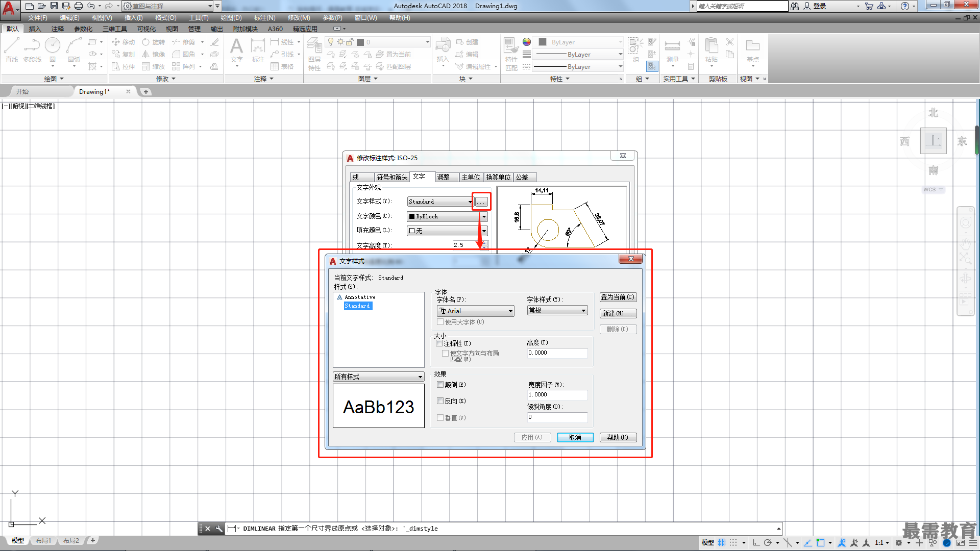Open the 字体样式 常规 dropdown
This screenshot has height=551, width=980.
[557, 310]
